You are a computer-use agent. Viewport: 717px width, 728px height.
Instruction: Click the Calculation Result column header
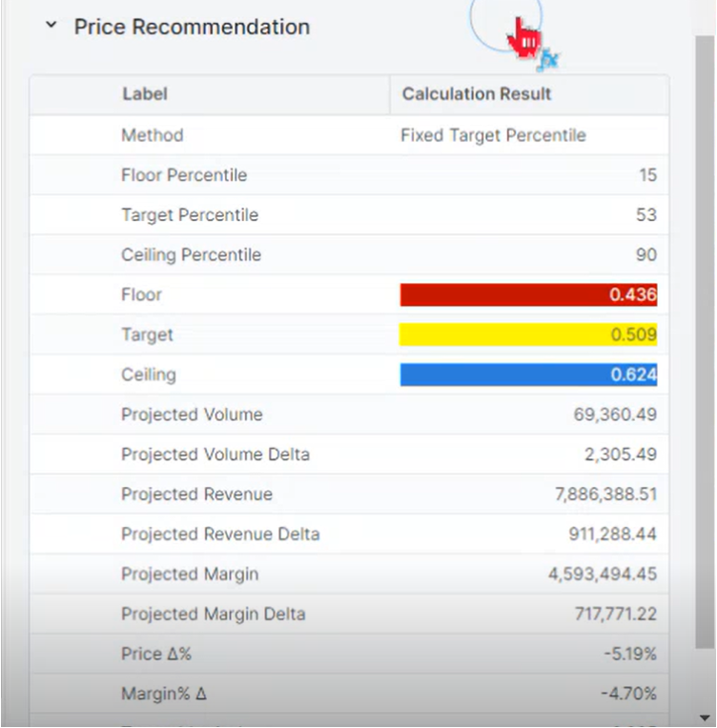477,94
